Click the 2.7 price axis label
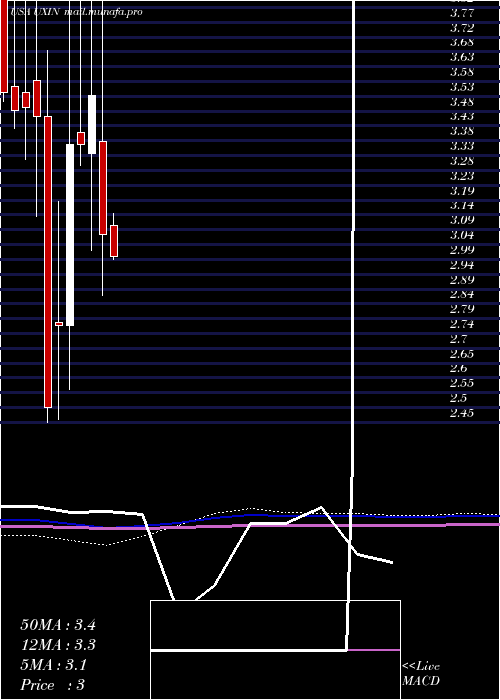This screenshot has height=700, width=500. click(x=458, y=339)
